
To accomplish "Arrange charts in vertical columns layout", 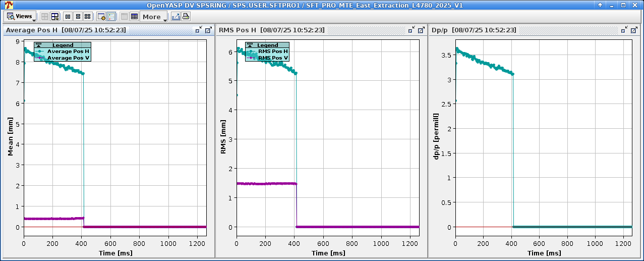I will [x=68, y=17].
